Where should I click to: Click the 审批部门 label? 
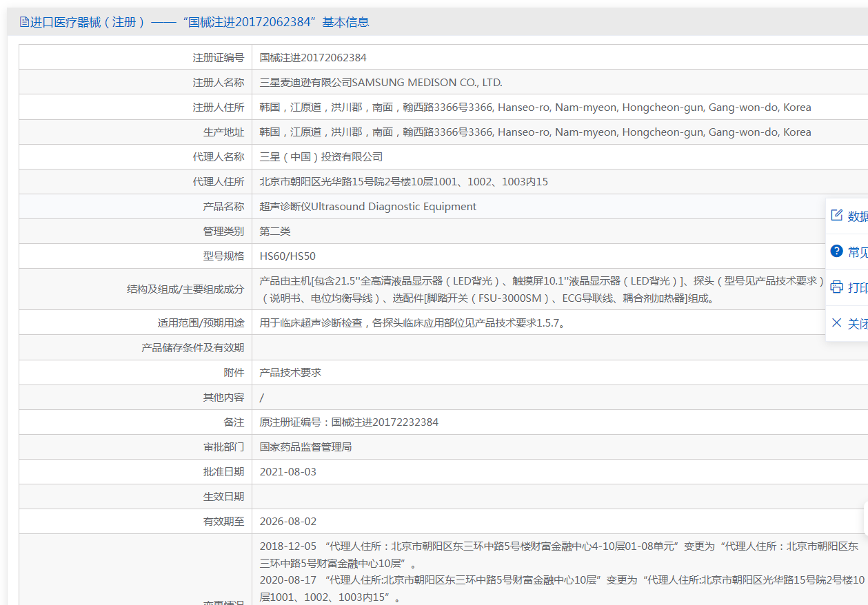223,447
